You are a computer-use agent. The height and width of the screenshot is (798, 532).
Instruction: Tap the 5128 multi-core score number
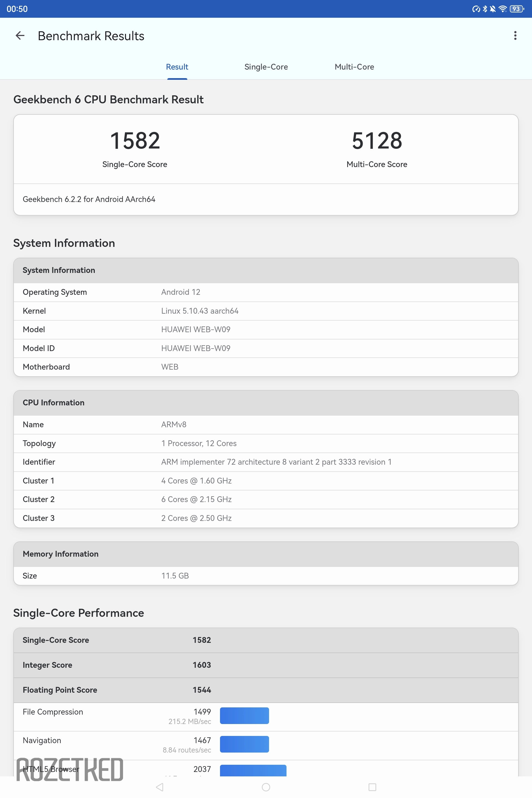[377, 141]
